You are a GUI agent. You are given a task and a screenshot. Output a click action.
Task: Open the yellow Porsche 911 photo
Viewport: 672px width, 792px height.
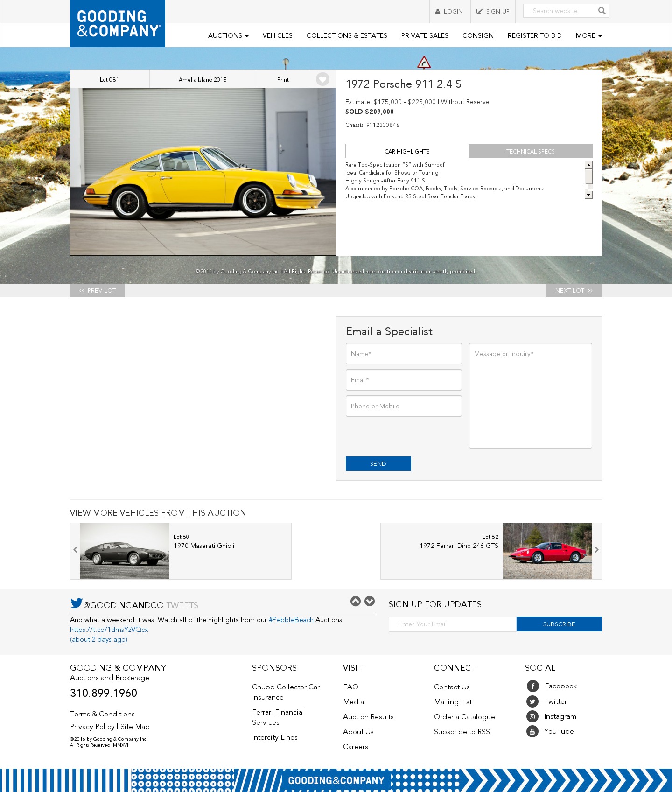[x=203, y=172]
